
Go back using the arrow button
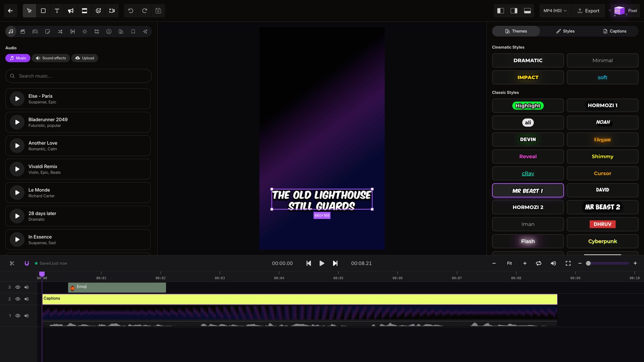tap(10, 11)
